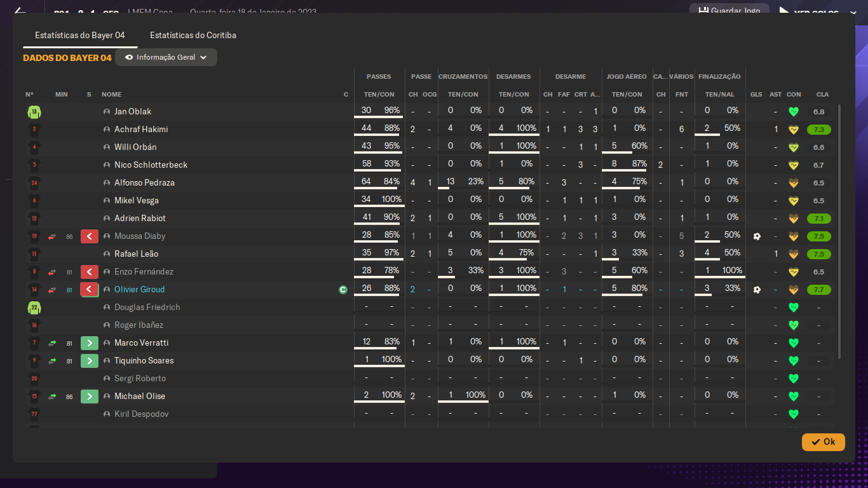868x488 pixels.
Task: Click person icon beside Rafael Leão
Action: coord(107,254)
